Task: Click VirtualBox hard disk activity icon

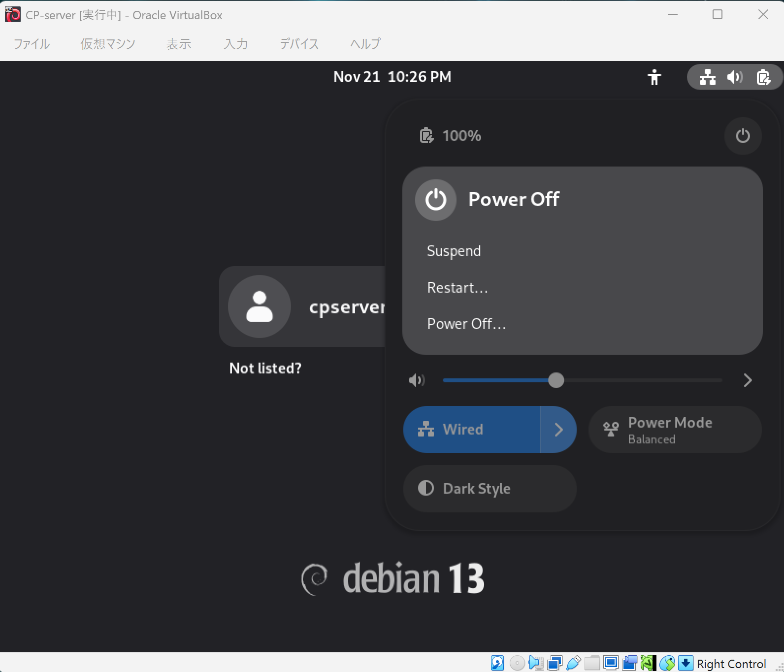Action: click(x=497, y=663)
